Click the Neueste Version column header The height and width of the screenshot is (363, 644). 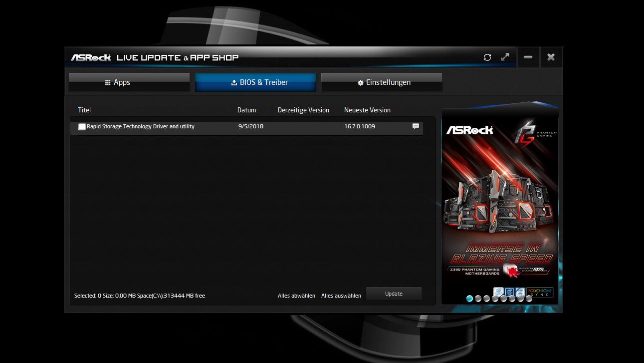pyautogui.click(x=367, y=110)
